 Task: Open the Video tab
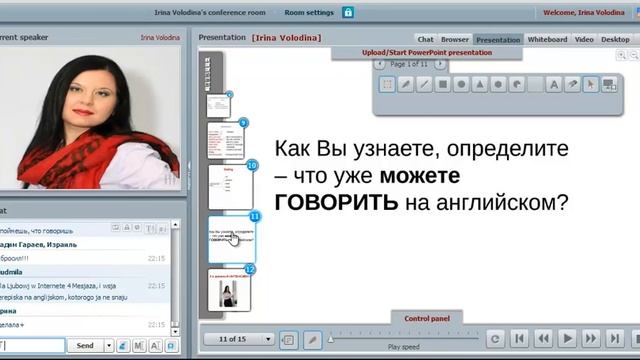pyautogui.click(x=584, y=40)
